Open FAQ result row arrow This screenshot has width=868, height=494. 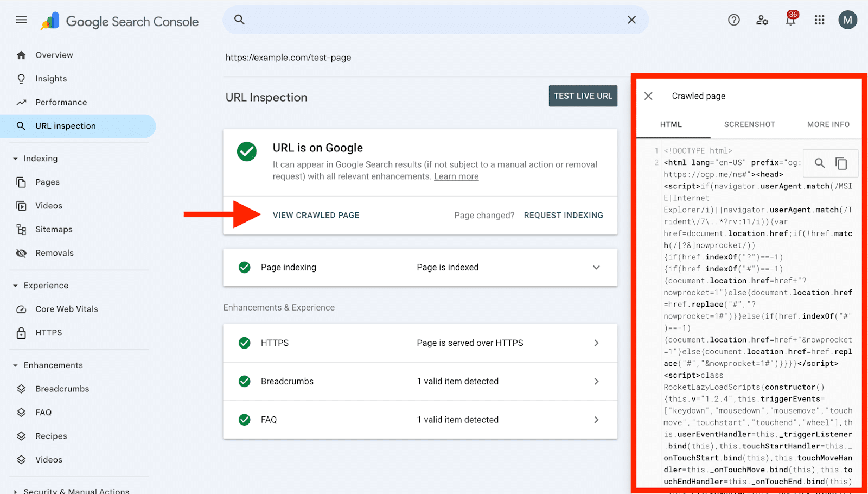(596, 420)
